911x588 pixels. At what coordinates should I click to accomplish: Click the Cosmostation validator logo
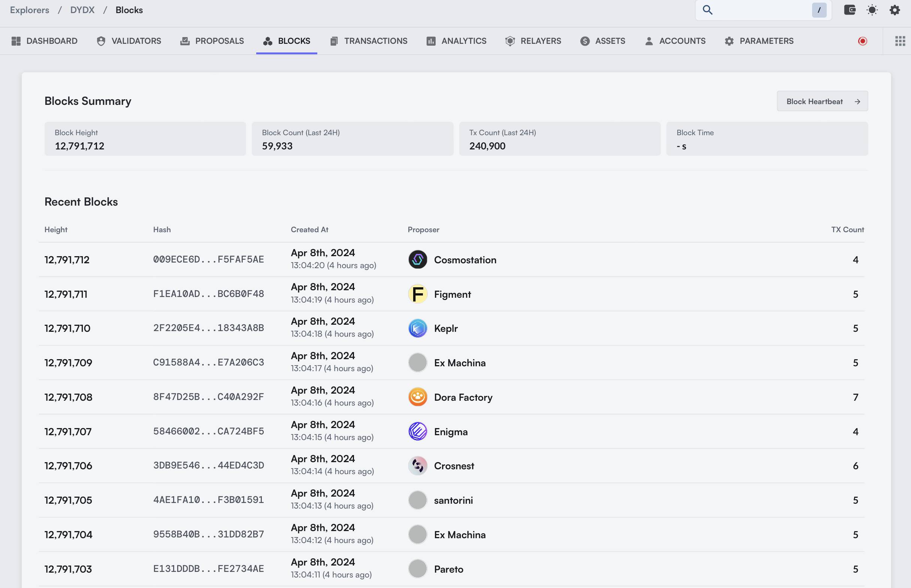(x=417, y=260)
